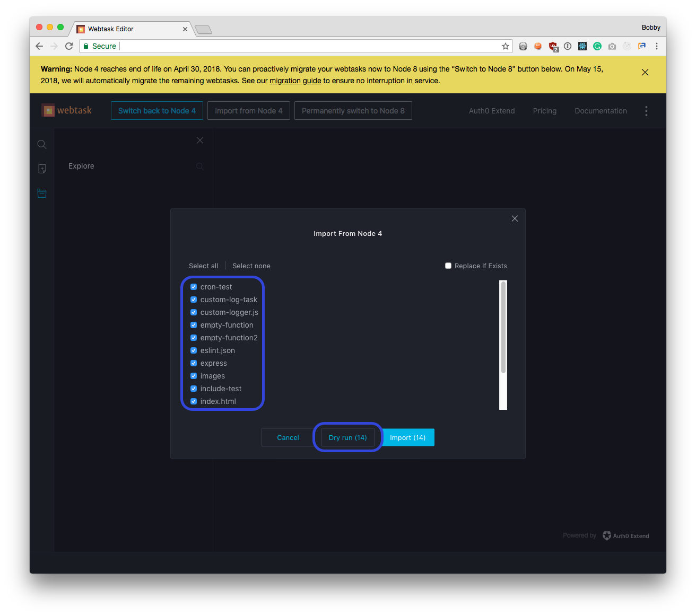Click the Dry run (14) button

[x=347, y=437]
